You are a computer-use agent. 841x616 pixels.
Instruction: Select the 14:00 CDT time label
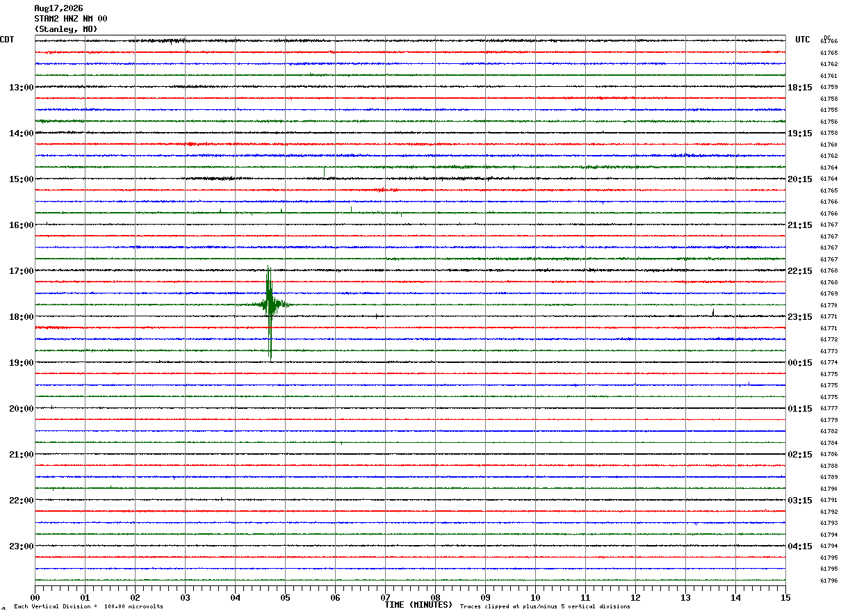click(21, 133)
